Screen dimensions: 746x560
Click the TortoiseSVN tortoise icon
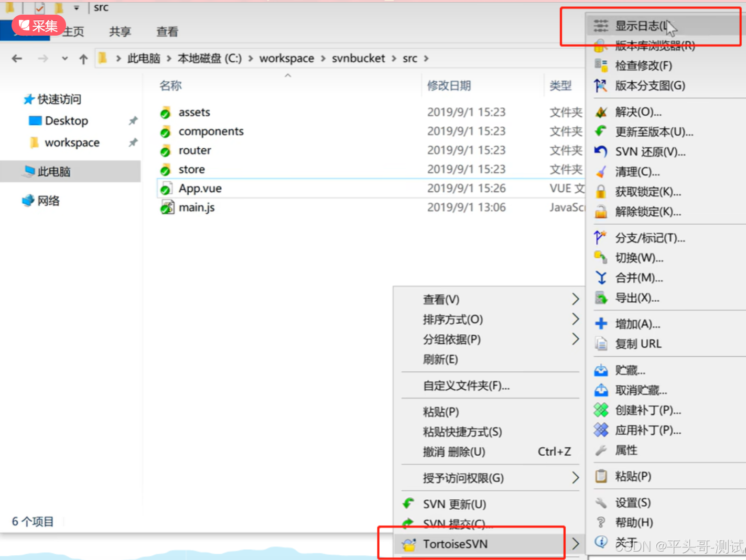pyautogui.click(x=408, y=544)
